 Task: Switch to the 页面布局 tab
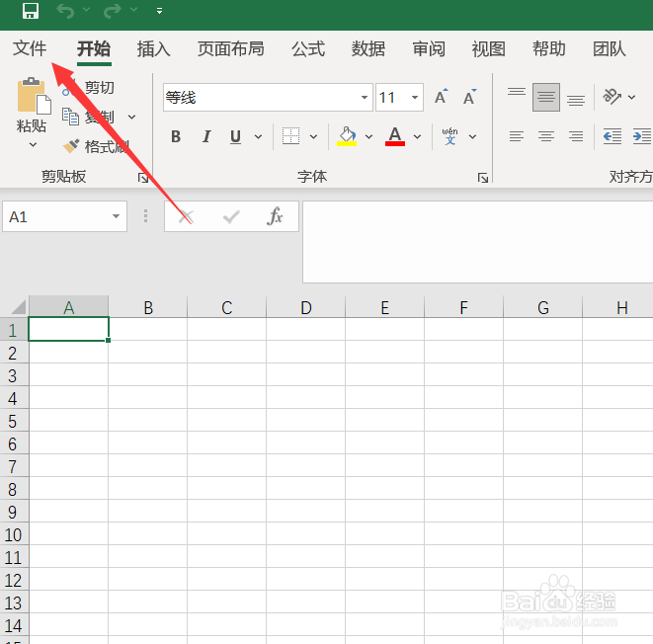coord(231,48)
